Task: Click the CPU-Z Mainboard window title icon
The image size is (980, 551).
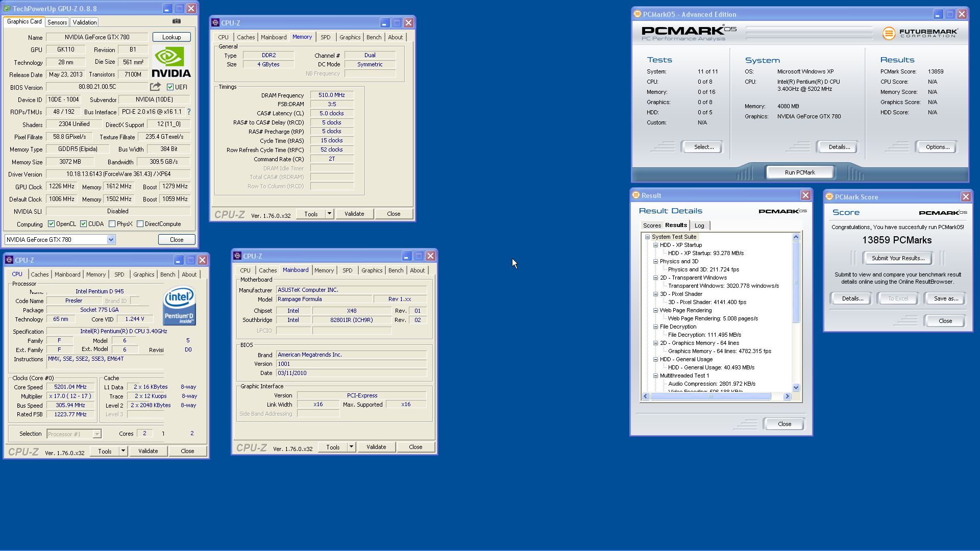Action: tap(237, 256)
